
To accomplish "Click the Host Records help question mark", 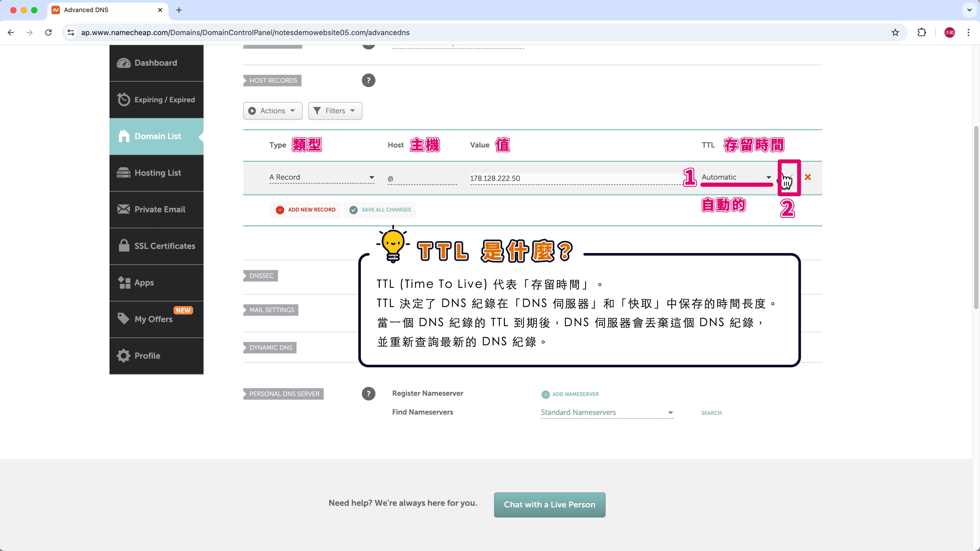I will [368, 80].
